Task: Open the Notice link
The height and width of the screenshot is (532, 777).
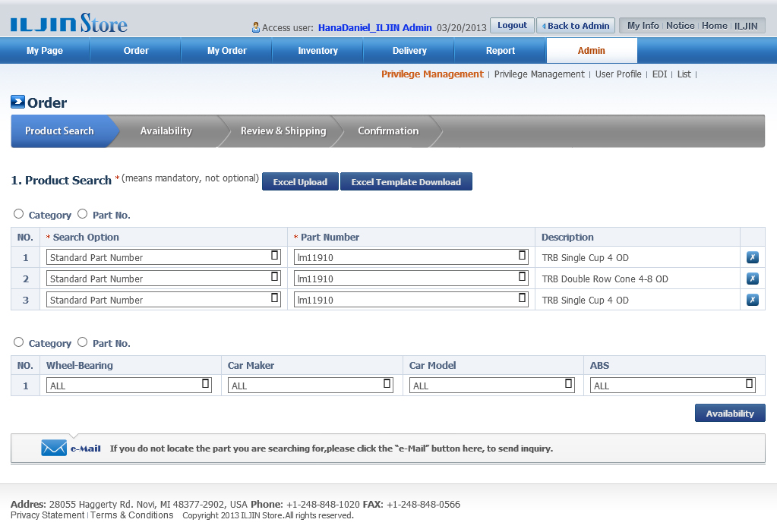Action: click(680, 25)
